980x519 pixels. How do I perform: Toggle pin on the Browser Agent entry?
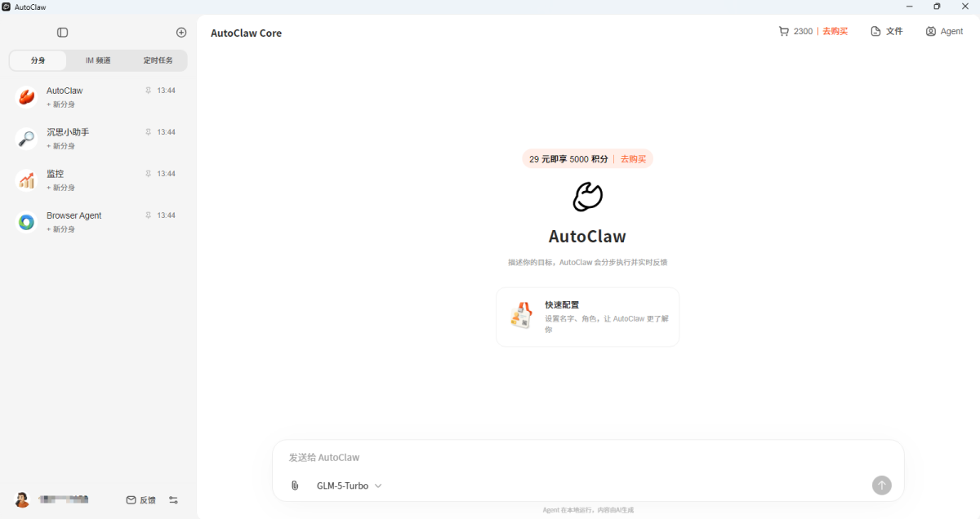(148, 215)
